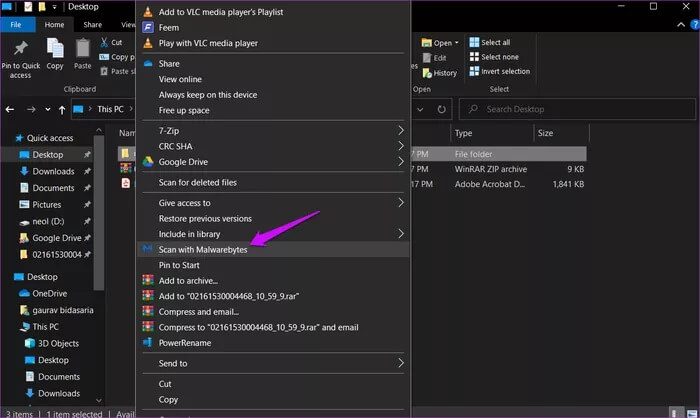This screenshot has height=418, width=700.
Task: Open the address bar history dropdown
Action: click(x=420, y=109)
